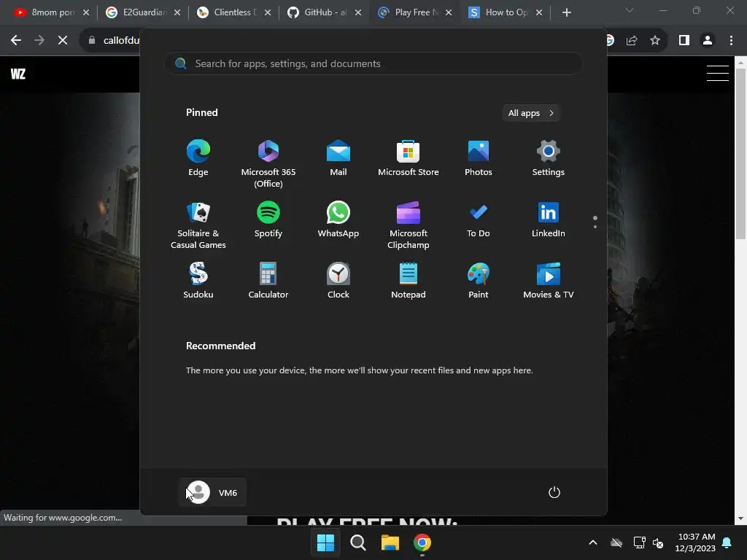This screenshot has height=560, width=747.
Task: Open File Explorer from taskbar
Action: coord(390,542)
